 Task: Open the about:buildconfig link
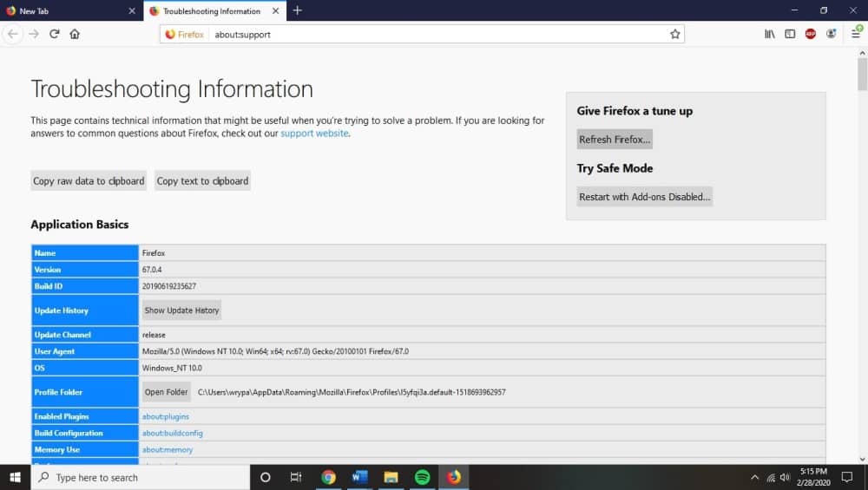pyautogui.click(x=172, y=433)
